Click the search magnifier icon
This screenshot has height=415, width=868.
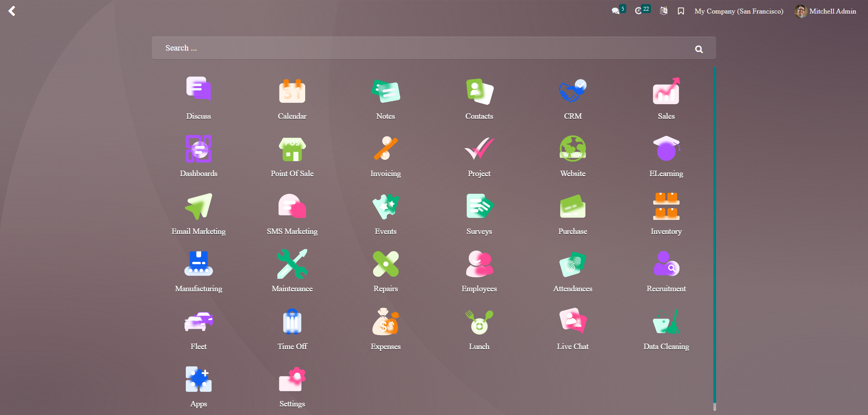point(699,49)
